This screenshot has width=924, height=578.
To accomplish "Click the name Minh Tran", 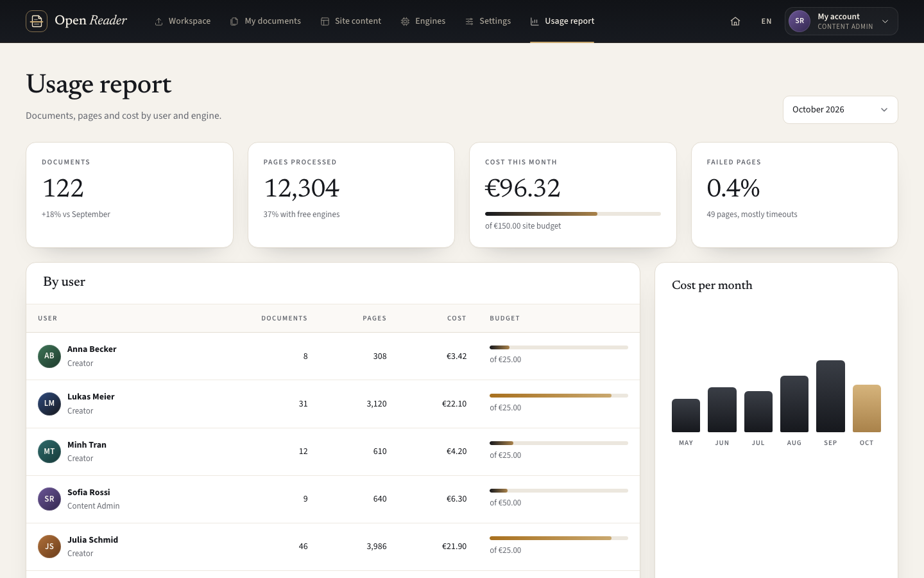I will [87, 445].
